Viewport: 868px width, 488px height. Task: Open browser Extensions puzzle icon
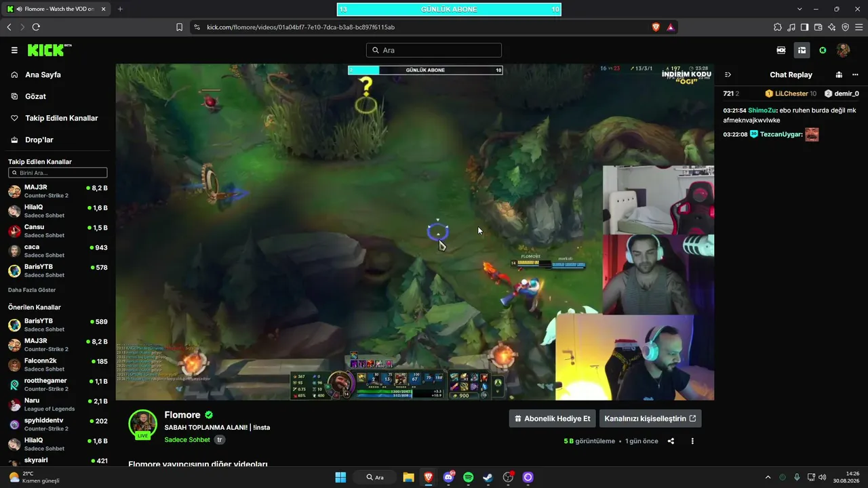pos(778,27)
